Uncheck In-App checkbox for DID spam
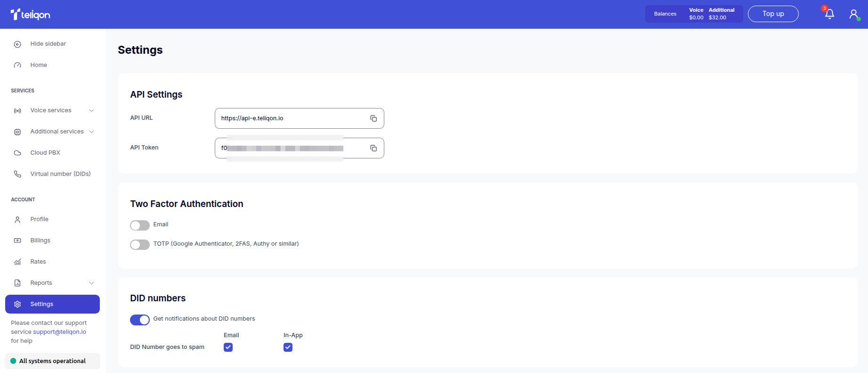This screenshot has height=373, width=868. click(288, 348)
